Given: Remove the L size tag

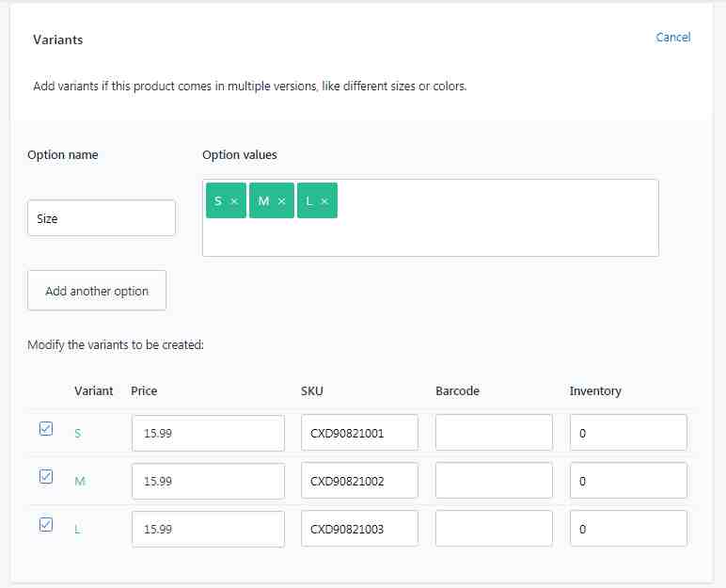Looking at the screenshot, I should coord(324,201).
